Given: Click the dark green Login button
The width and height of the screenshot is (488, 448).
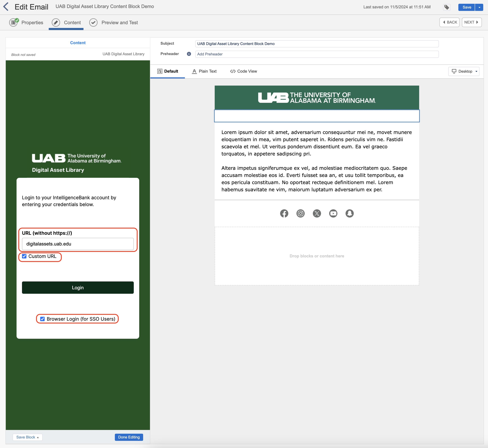Looking at the screenshot, I should coord(78,288).
